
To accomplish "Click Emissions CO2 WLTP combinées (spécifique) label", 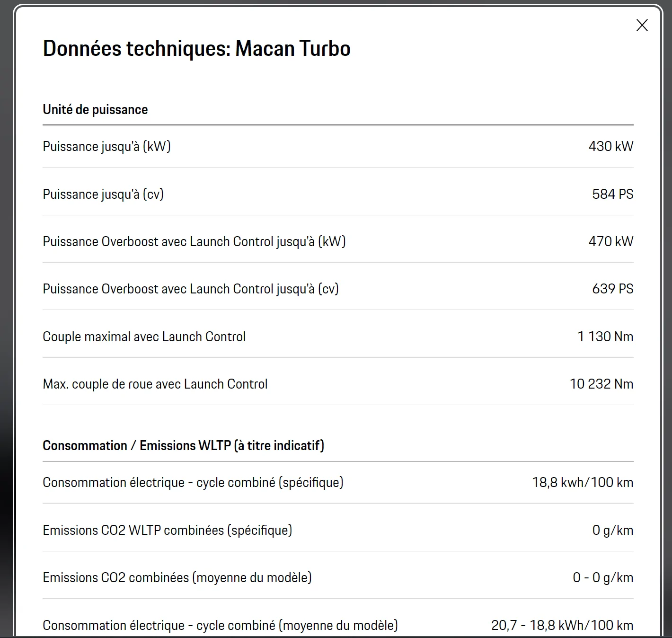I will pos(168,531).
